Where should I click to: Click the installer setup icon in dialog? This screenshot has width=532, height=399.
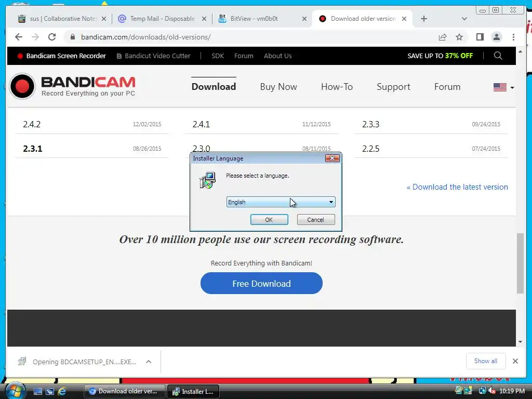207,180
